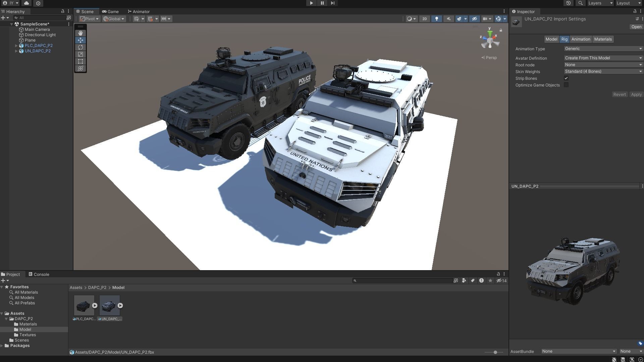
Task: Toggle Hierarchy panel lock
Action: (63, 11)
